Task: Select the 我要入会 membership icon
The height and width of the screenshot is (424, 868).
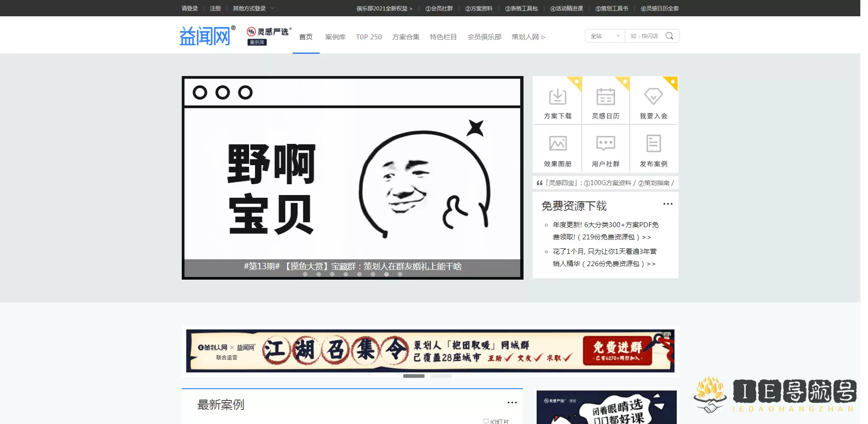Action: tap(654, 100)
